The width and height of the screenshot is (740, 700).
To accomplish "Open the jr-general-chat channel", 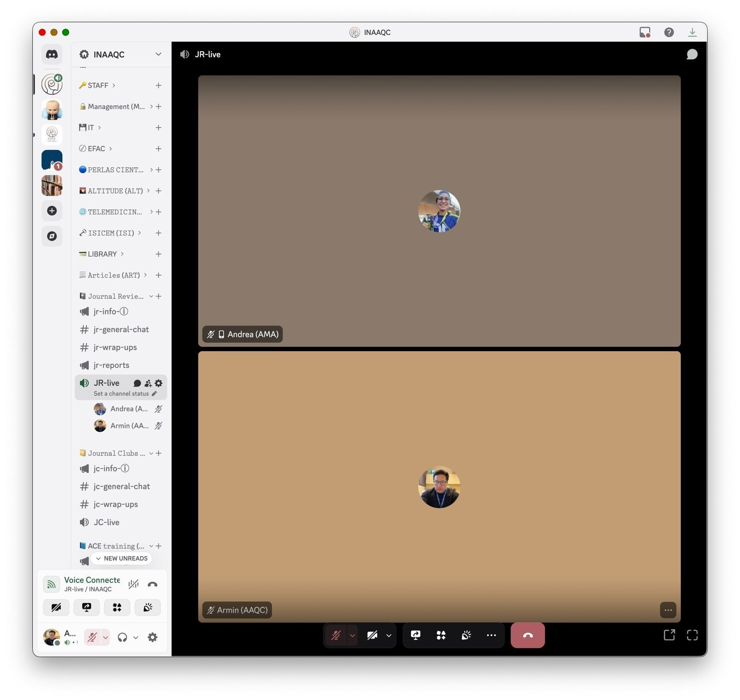I will pos(121,329).
